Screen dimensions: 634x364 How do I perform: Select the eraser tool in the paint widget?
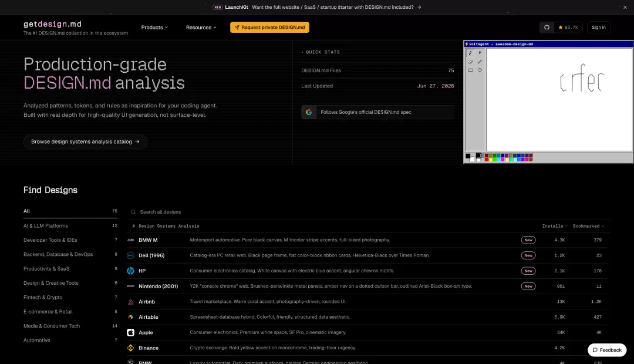[470, 62]
